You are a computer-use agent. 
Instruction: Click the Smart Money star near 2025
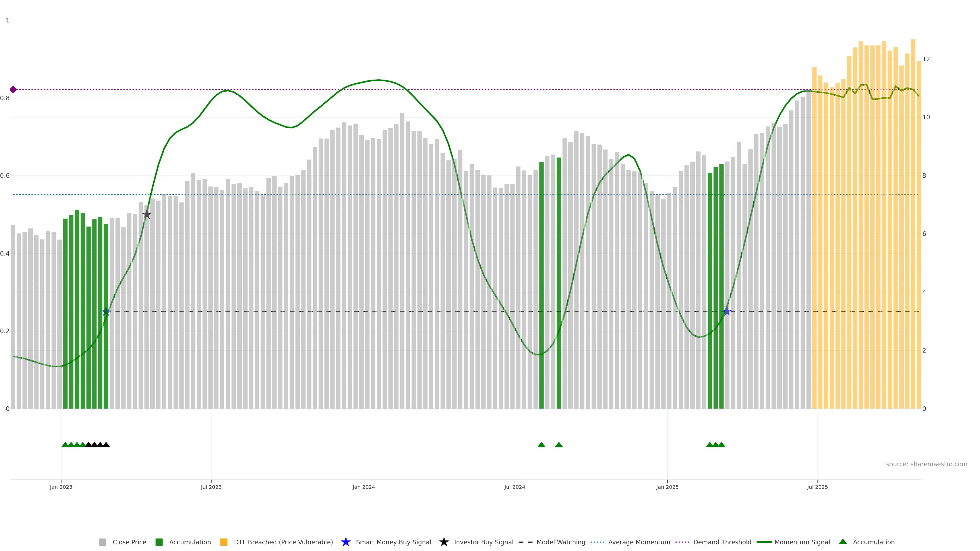pyautogui.click(x=727, y=312)
